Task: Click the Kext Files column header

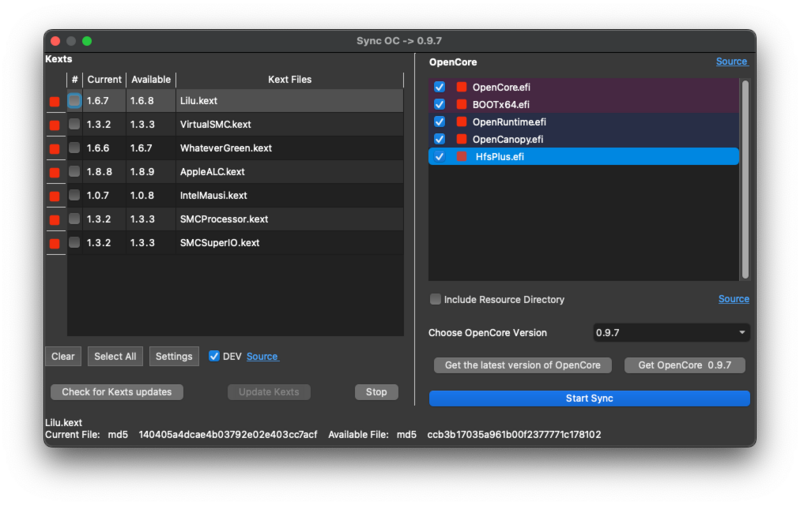Action: click(290, 80)
